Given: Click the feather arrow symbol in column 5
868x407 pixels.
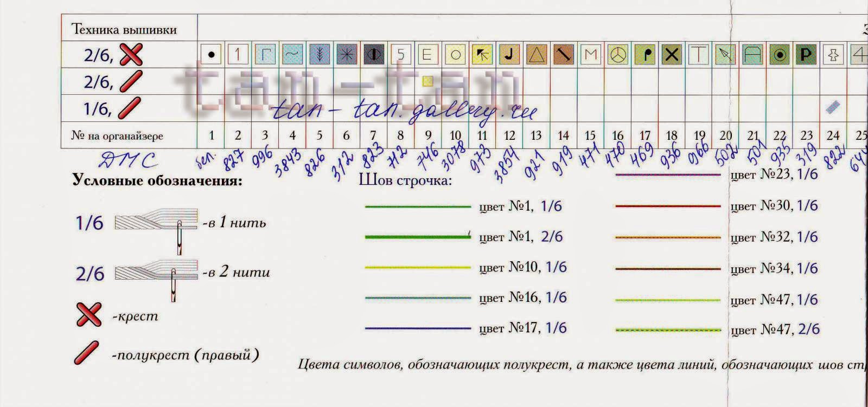Looking at the screenshot, I should pyautogui.click(x=319, y=54).
